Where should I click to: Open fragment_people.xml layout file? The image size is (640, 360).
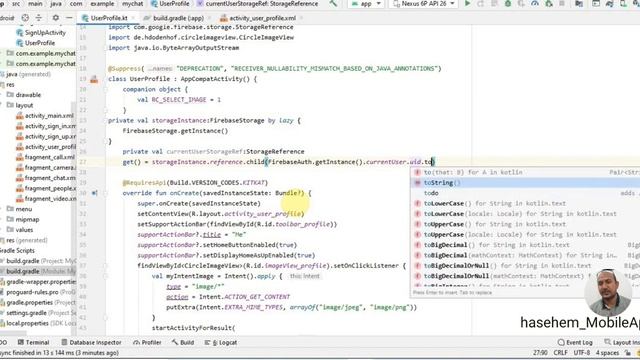pos(46,188)
